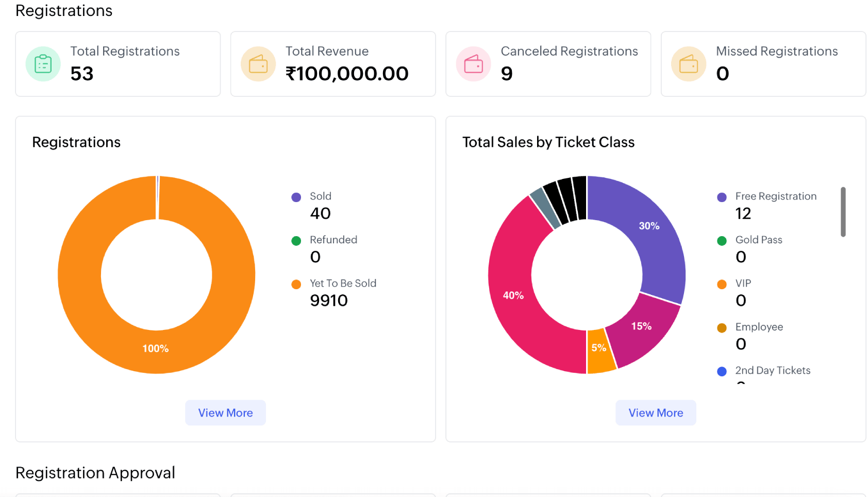Select the Registrations page title

[63, 10]
